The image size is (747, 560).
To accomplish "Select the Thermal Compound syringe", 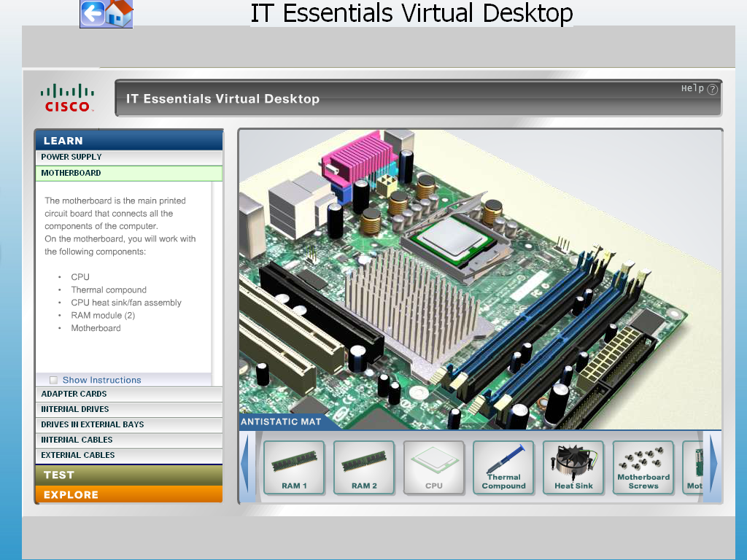I will (503, 467).
